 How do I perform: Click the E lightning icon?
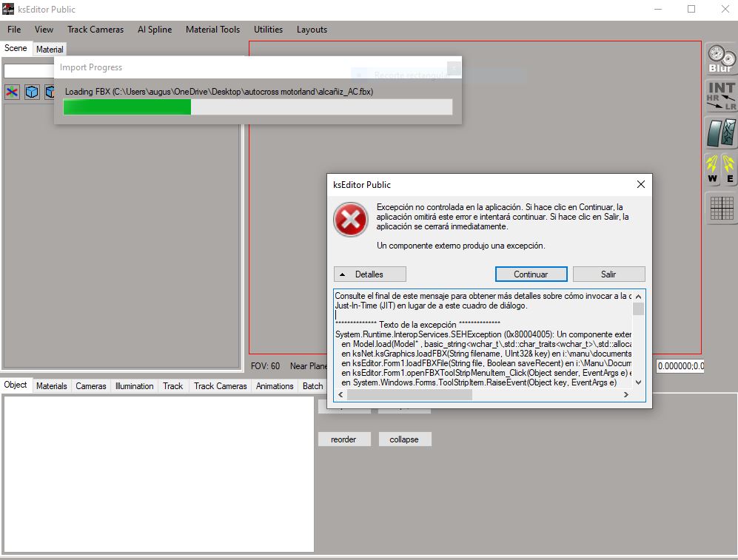tap(729, 169)
